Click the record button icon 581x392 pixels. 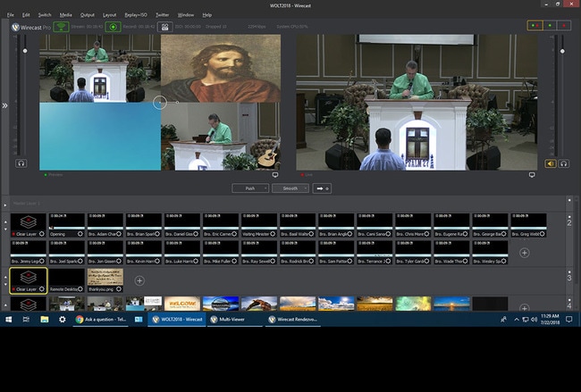(x=114, y=27)
